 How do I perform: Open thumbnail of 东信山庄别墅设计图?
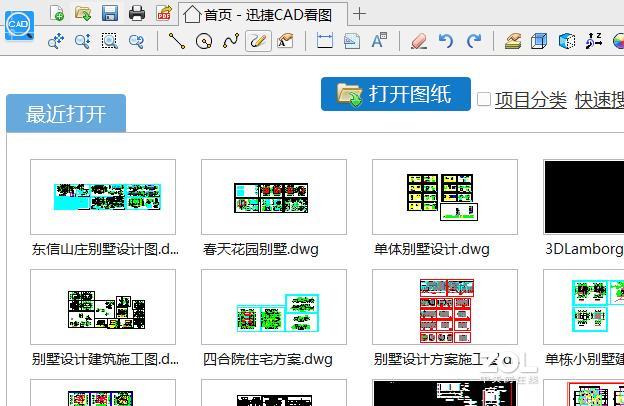tap(103, 197)
